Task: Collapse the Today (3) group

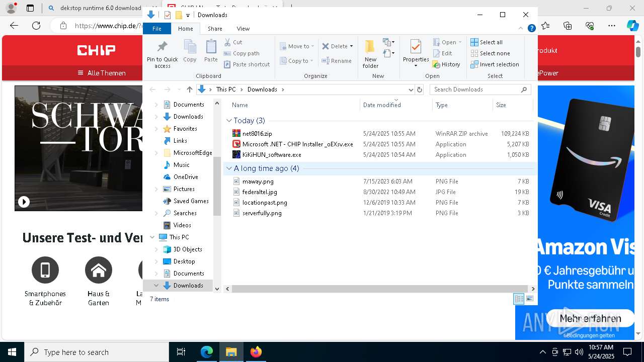Action: [229, 121]
